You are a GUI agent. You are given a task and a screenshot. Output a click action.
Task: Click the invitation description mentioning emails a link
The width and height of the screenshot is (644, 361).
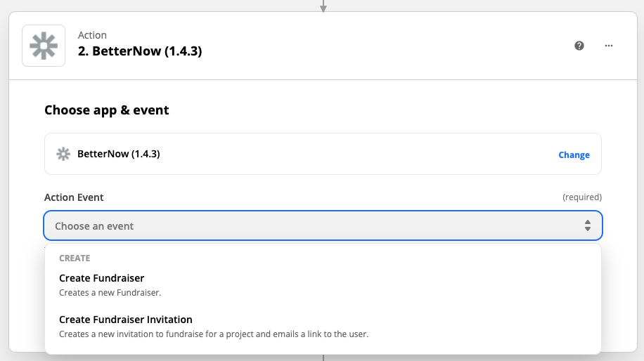click(214, 334)
